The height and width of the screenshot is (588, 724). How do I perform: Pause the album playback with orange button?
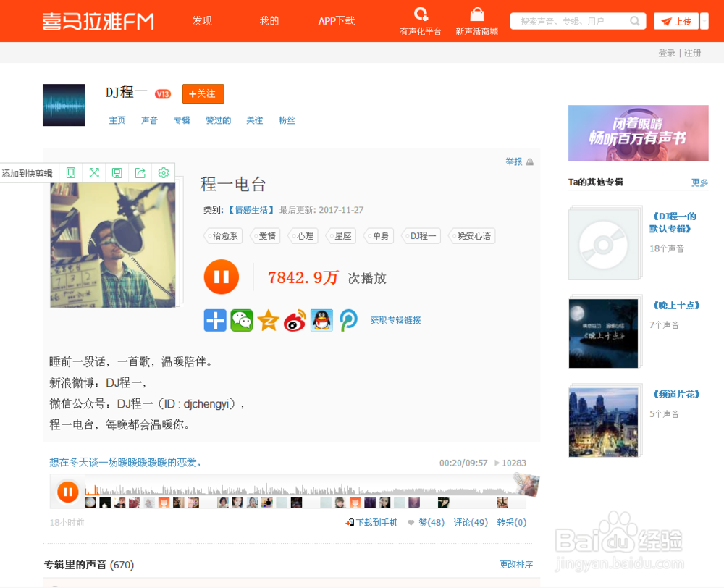point(221,277)
